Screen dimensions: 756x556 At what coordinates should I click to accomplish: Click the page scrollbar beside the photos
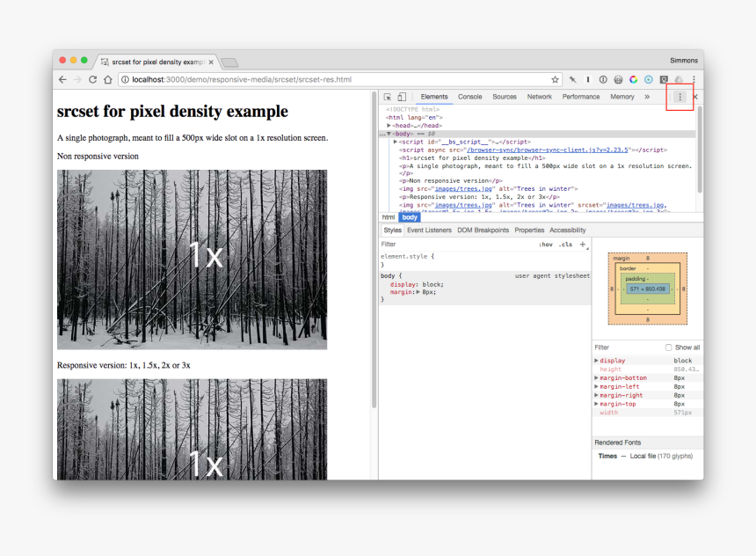pos(374,251)
